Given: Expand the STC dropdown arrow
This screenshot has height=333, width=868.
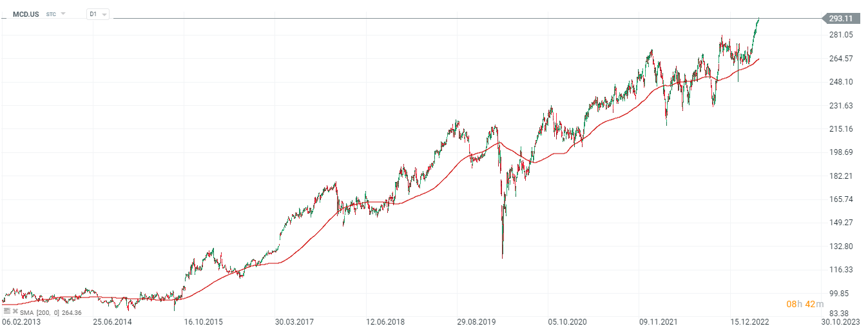Looking at the screenshot, I should tap(63, 14).
